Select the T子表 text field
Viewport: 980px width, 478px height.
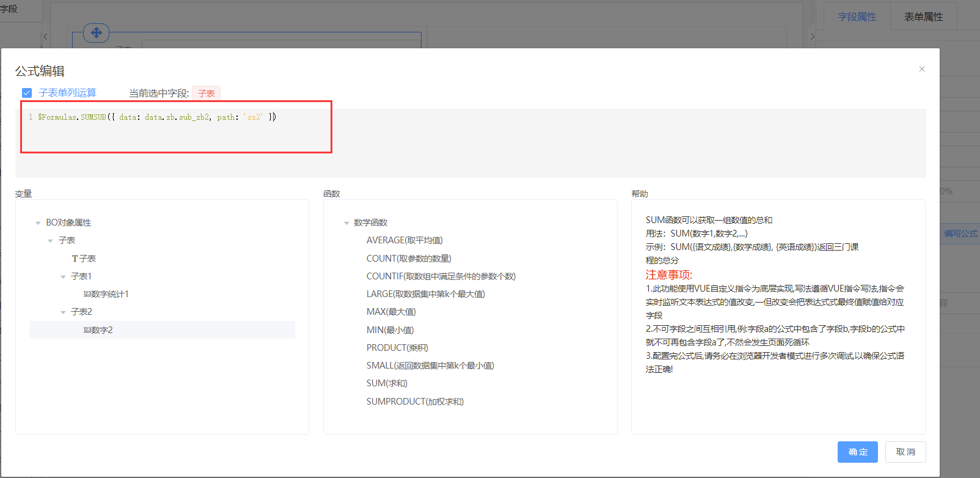coord(84,259)
